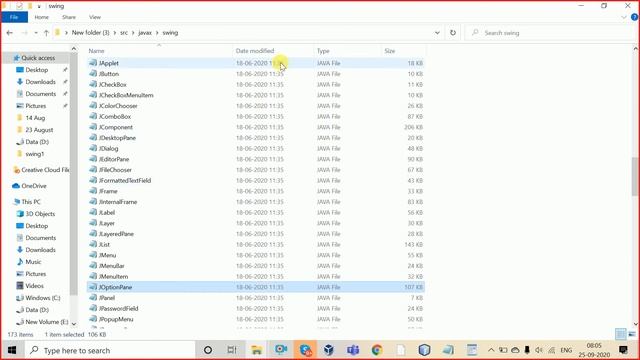Select the JFrame file icon
Screen dimensions: 640x360
pos(93,191)
